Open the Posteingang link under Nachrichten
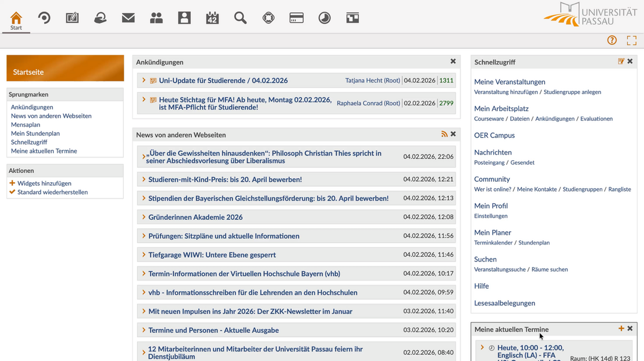Screen dimensions: 644x361 click(x=489, y=162)
